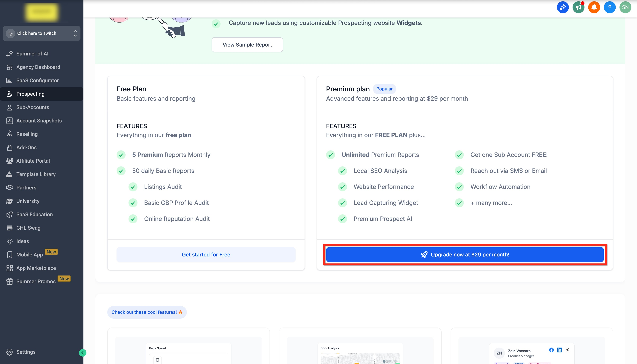Screen dimensions: 637x364
Task: Click the Check out these cool features badge
Action: pos(147,312)
